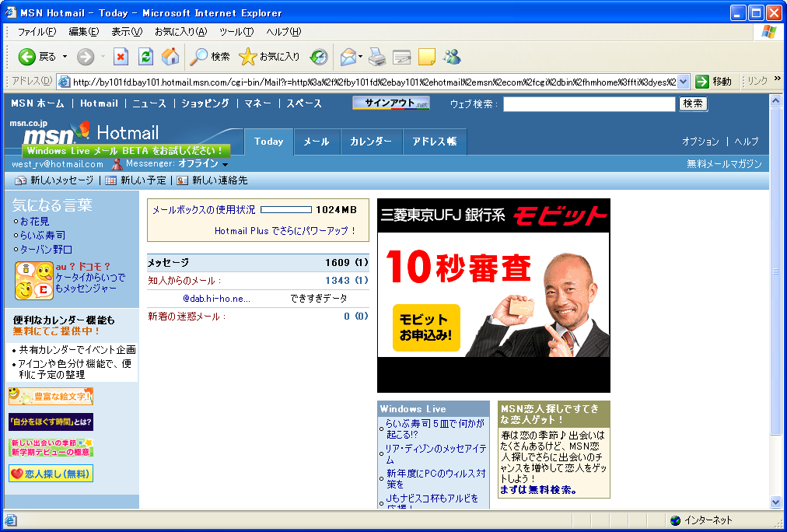Switch to the メール tab
Screen dimensions: 787x532
[317, 142]
